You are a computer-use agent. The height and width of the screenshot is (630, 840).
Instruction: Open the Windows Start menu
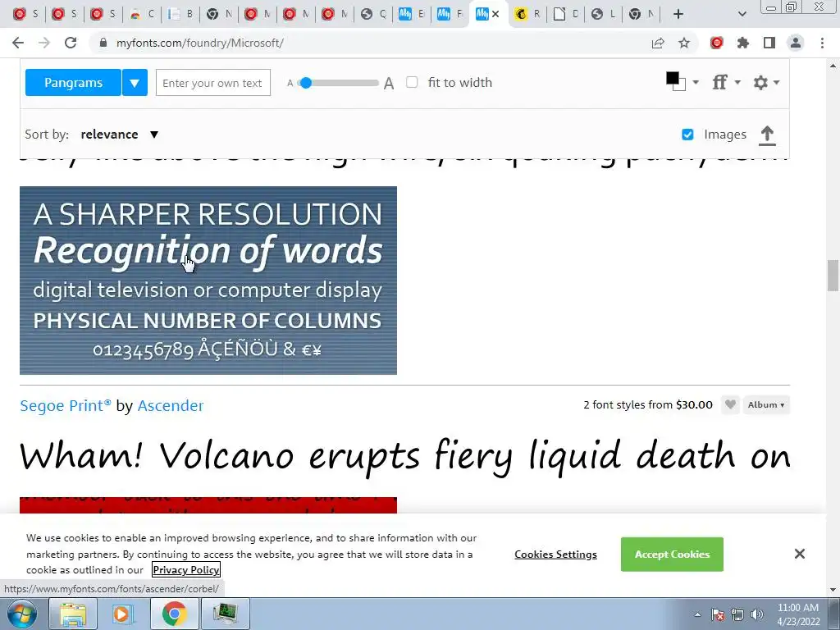[21, 614]
